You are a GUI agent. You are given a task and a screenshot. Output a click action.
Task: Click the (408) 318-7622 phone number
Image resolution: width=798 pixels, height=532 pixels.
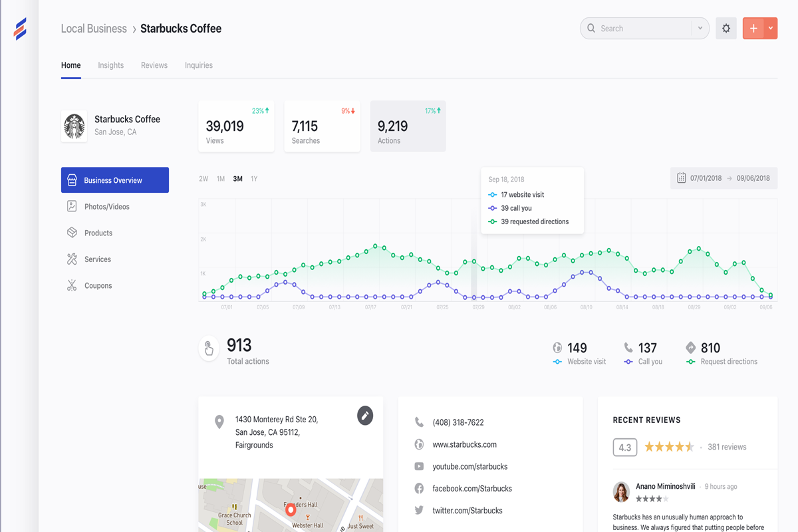point(458,422)
